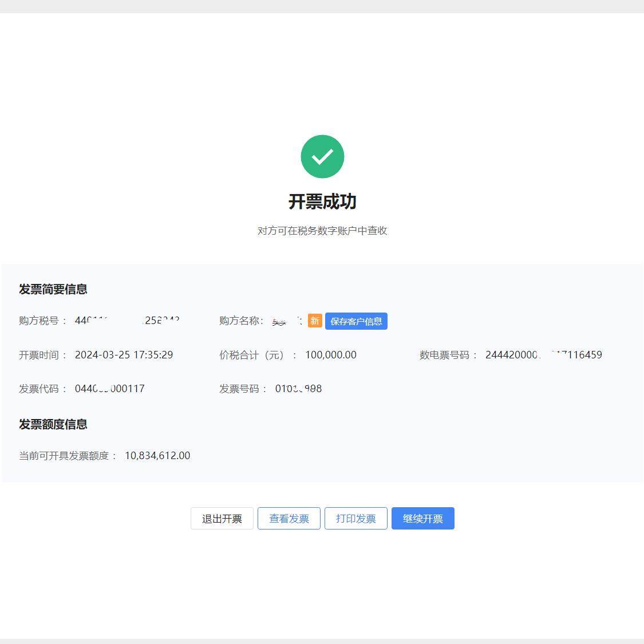Click the 发票简要信息 section title
This screenshot has height=644, width=644.
click(52, 289)
